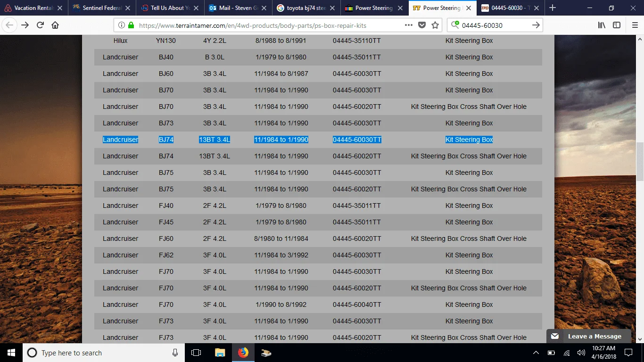Open page actions three-dot menu
The height and width of the screenshot is (362, 644).
(x=408, y=25)
